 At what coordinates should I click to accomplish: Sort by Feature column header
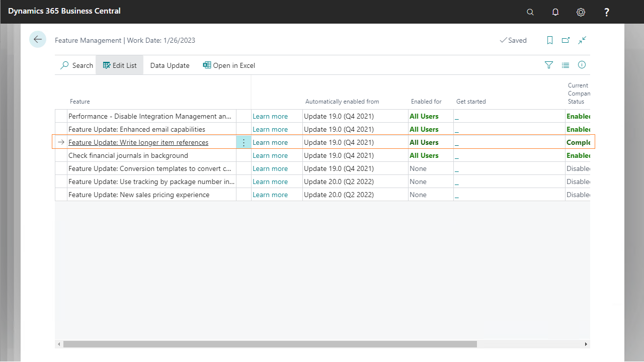[x=80, y=102]
